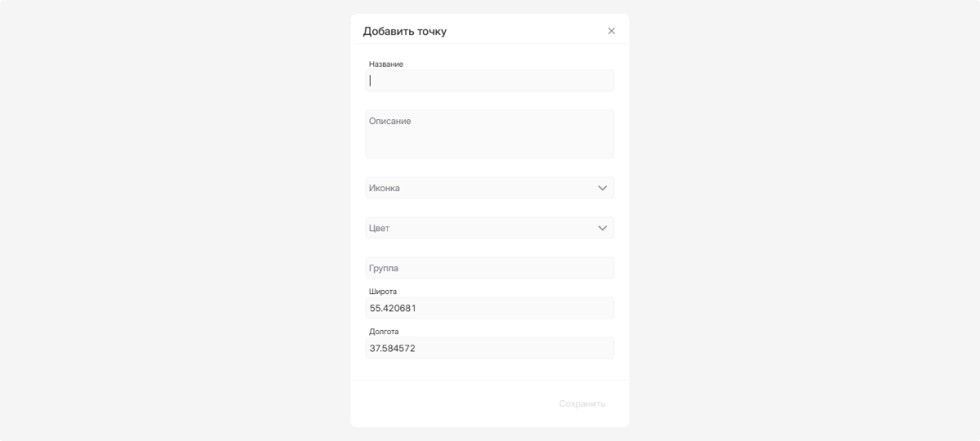Select the longitude value 37.584572
This screenshot has height=441, width=980.
[393, 348]
